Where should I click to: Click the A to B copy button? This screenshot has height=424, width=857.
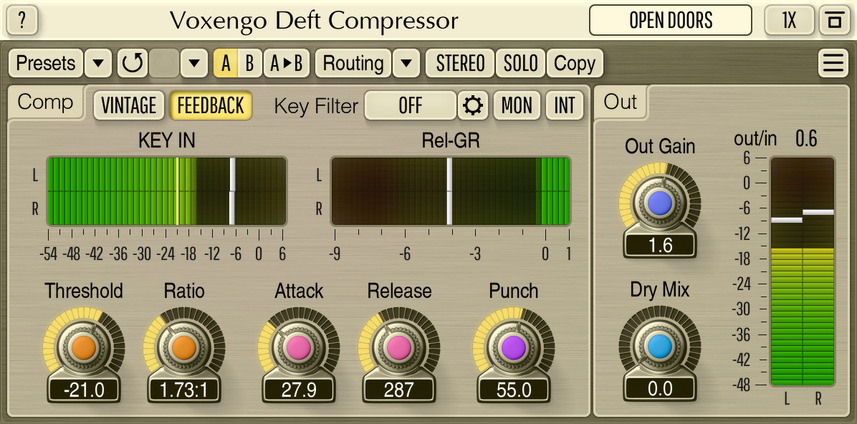click(286, 63)
